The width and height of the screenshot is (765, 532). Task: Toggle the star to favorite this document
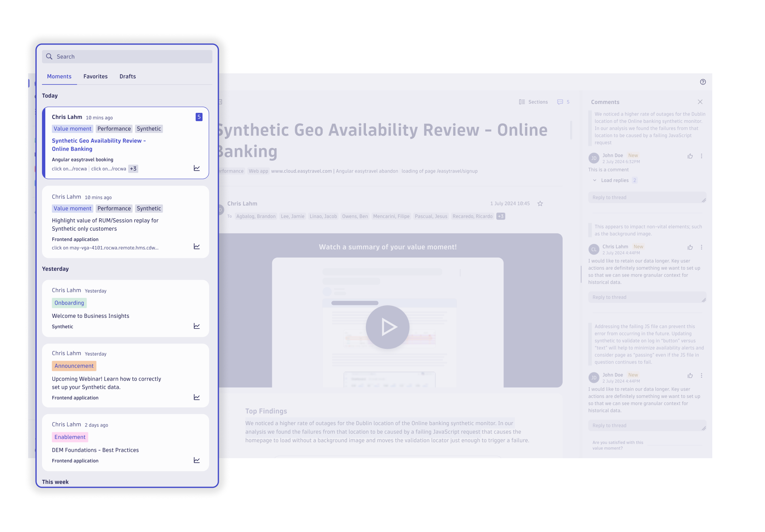pyautogui.click(x=540, y=203)
